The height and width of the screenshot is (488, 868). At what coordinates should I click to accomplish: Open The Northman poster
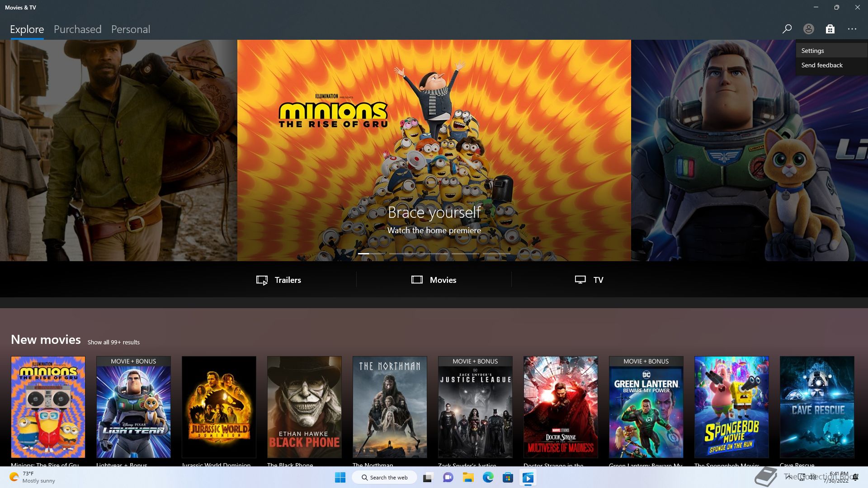click(x=390, y=407)
